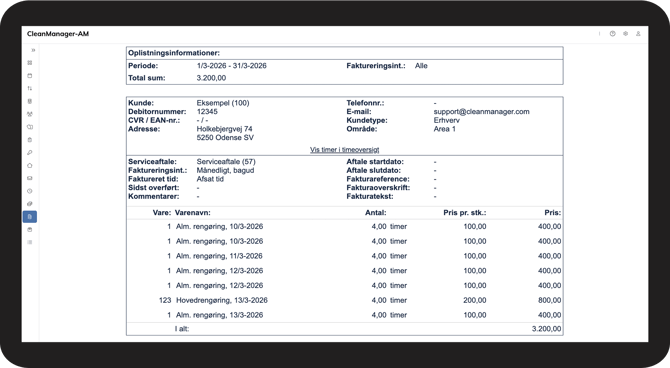Click the 'I alt:' total 3.200,00

pos(547,329)
